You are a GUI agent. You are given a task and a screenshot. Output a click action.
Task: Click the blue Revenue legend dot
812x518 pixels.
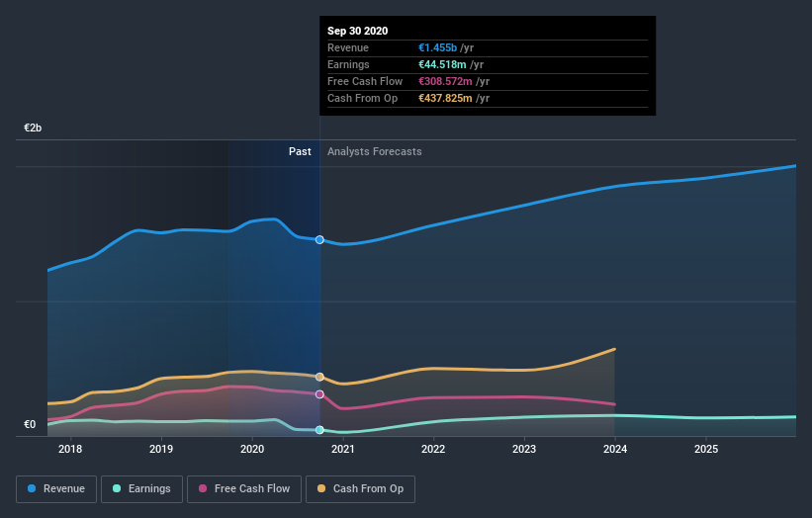click(x=32, y=488)
